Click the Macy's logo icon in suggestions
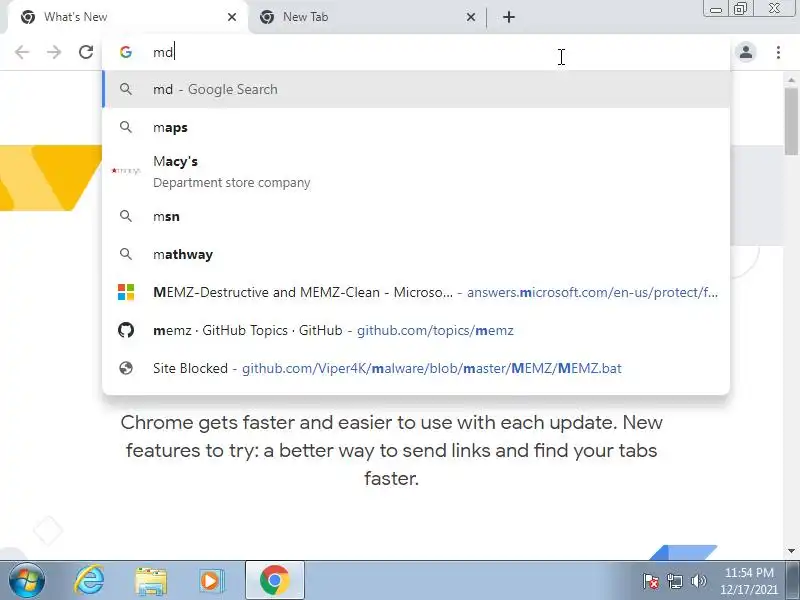The height and width of the screenshot is (600, 800). tap(126, 170)
